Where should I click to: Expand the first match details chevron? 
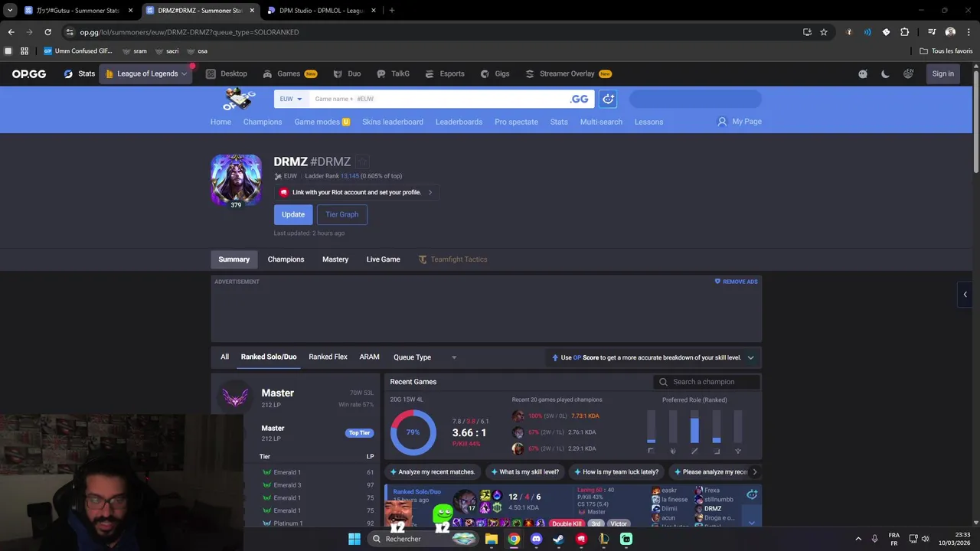752,522
